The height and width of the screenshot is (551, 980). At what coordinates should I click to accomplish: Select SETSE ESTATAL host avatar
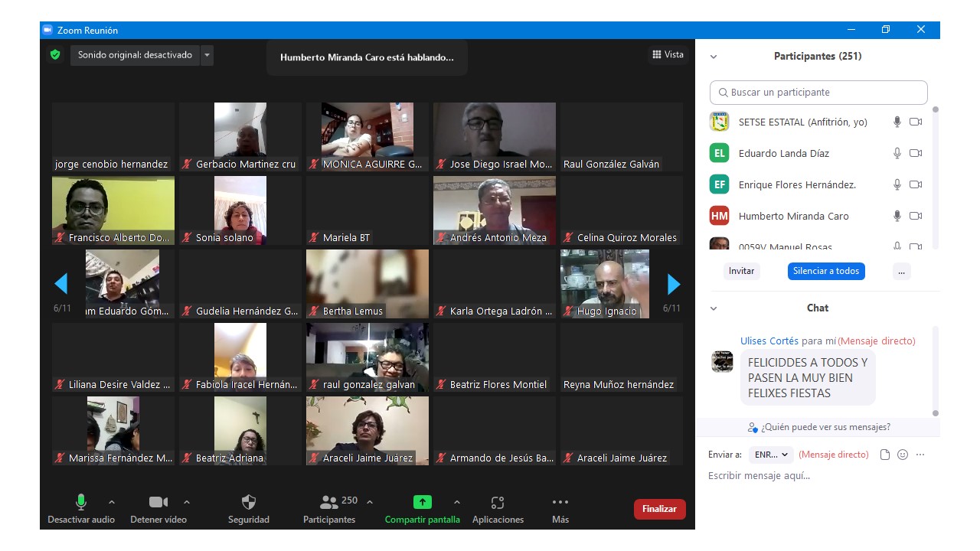[x=719, y=122]
